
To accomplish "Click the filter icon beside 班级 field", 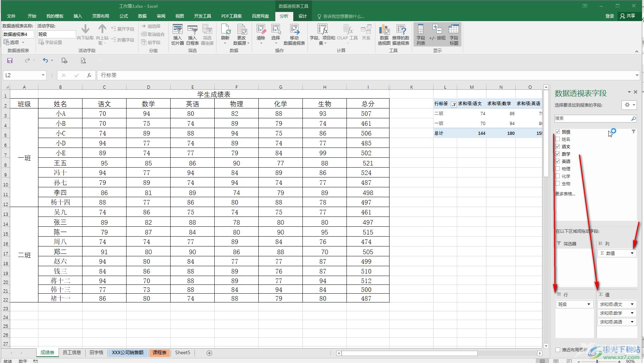I will [633, 132].
